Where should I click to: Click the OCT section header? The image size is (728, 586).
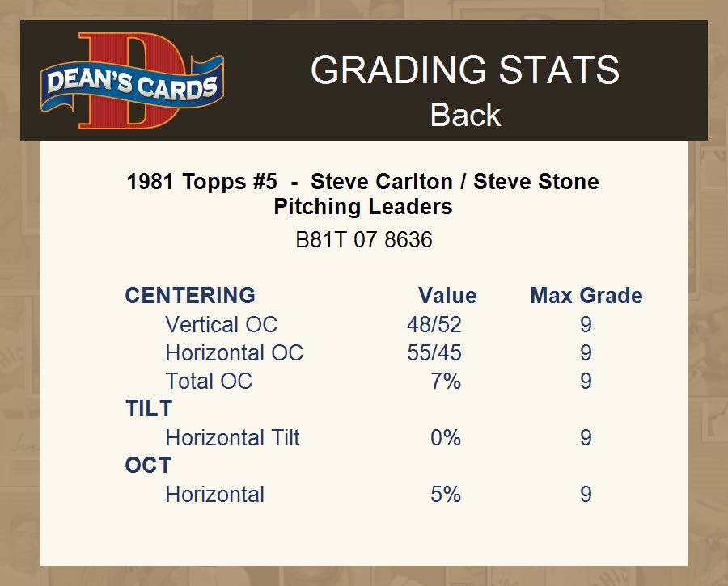coord(148,466)
